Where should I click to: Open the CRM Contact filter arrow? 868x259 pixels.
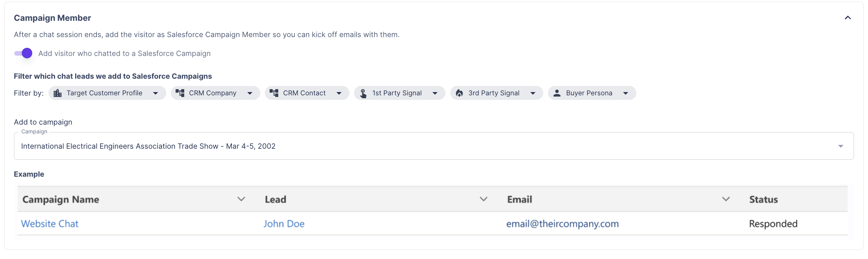pos(339,93)
